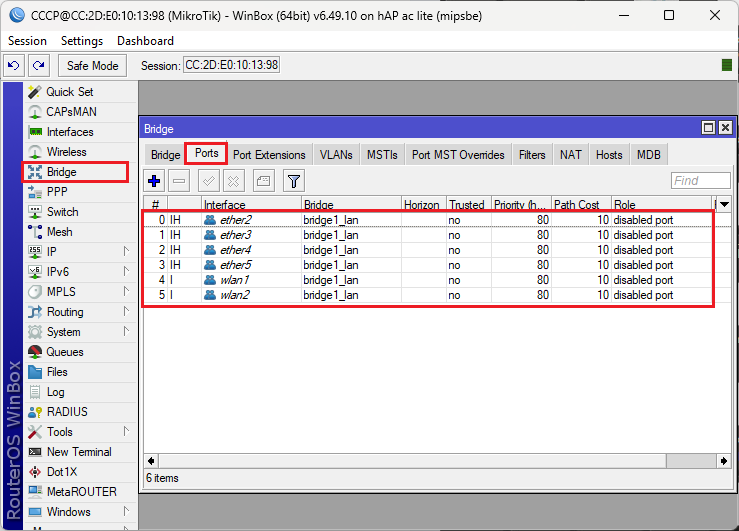739x531 pixels.
Task: Switch to the MDB tab
Action: coord(649,155)
